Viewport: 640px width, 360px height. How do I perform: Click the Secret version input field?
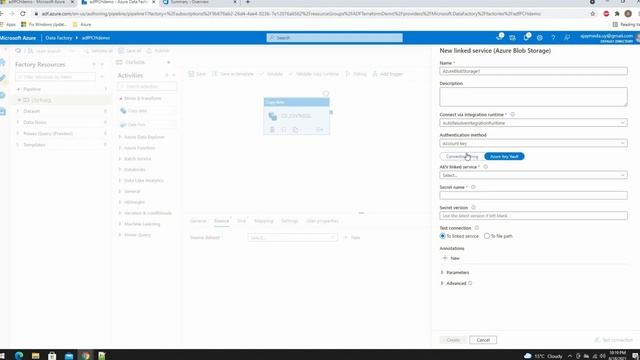click(x=533, y=216)
